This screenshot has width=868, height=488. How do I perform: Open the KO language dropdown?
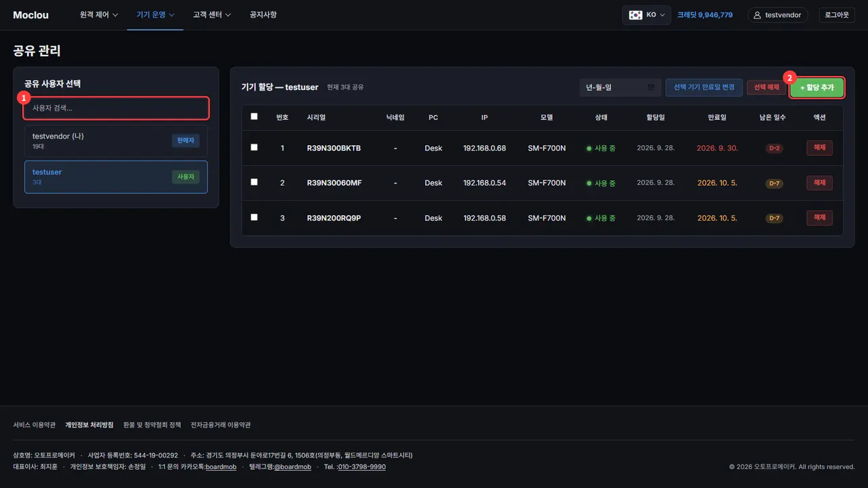click(x=646, y=15)
